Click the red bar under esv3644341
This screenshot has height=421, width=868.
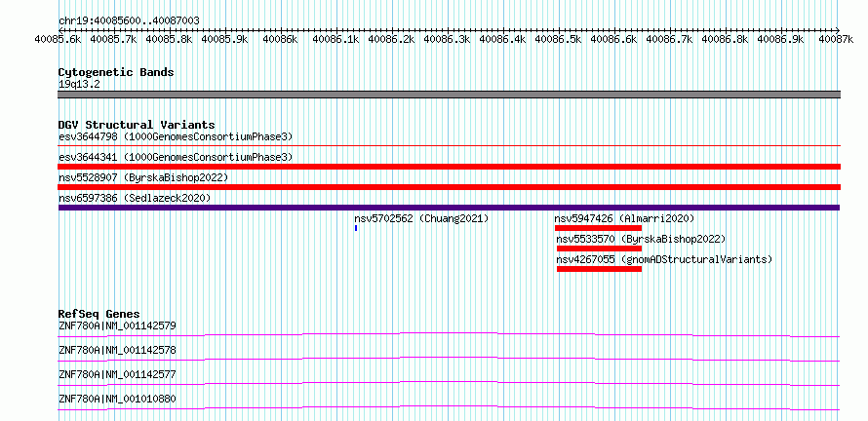tap(449, 167)
